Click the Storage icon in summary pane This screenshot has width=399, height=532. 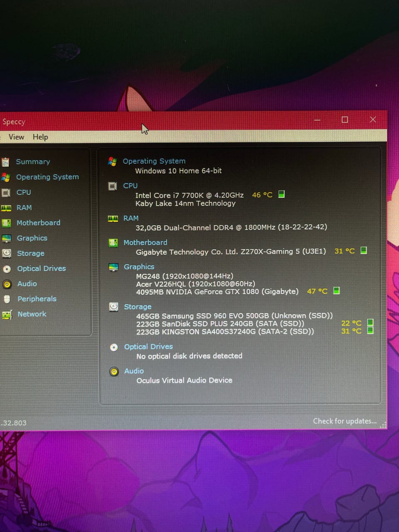(x=113, y=307)
